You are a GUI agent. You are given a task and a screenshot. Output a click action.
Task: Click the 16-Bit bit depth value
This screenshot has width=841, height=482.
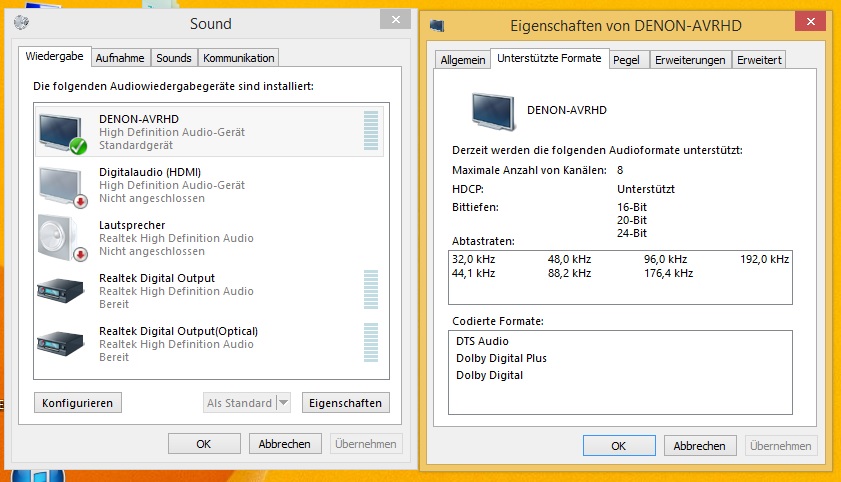pos(632,207)
